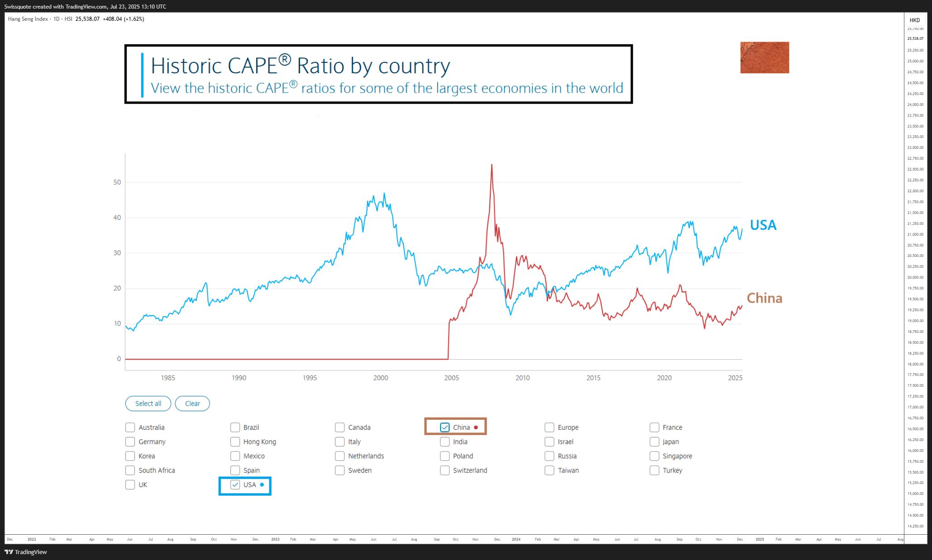Click the 2023 label on bottom timeline
Image resolution: width=932 pixels, height=560 pixels.
pos(275,539)
